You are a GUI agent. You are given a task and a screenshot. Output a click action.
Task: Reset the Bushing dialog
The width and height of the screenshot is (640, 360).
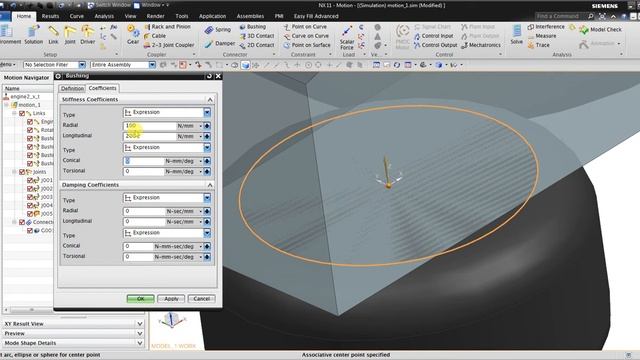(x=209, y=76)
